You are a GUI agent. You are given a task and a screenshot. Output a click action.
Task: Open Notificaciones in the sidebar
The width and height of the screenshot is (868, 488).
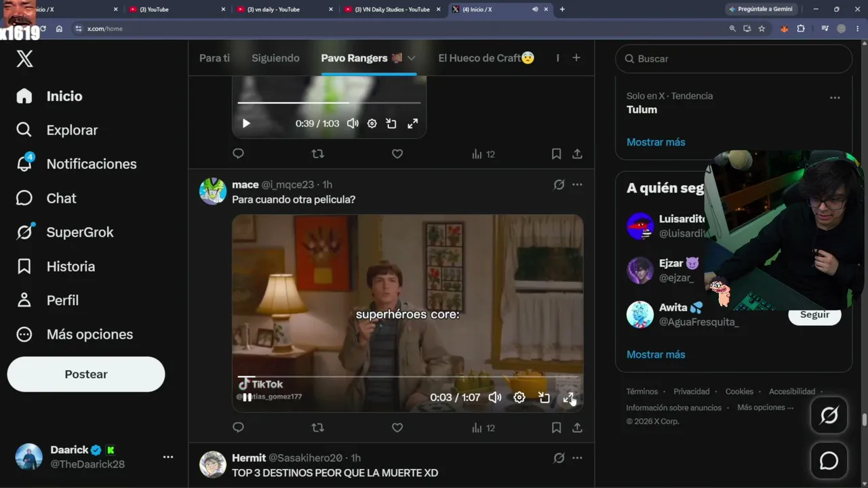point(77,164)
